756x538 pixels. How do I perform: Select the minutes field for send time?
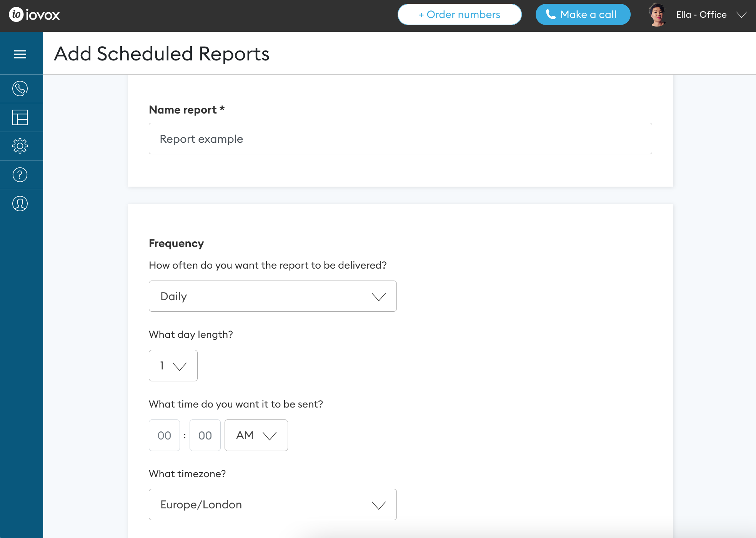click(x=205, y=435)
